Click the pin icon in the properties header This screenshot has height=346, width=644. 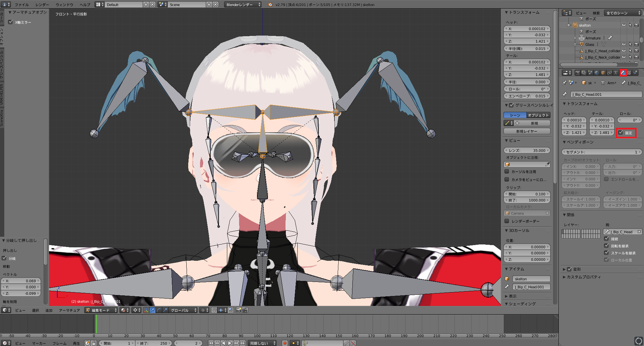click(x=564, y=83)
